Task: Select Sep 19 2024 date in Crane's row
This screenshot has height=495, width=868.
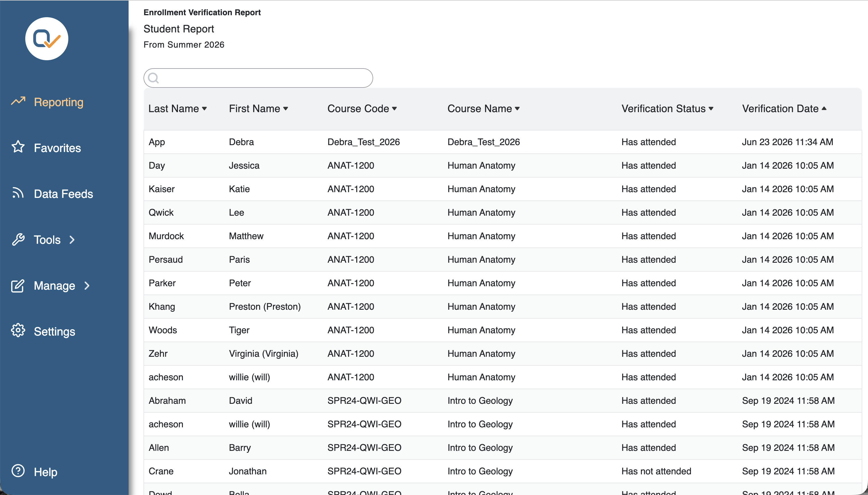Action: pyautogui.click(x=788, y=471)
